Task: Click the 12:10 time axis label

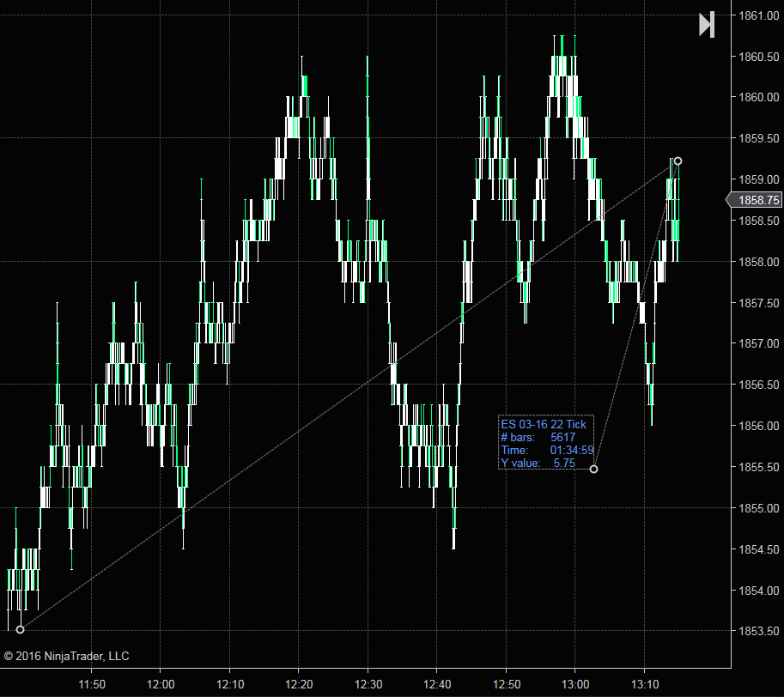Action: (x=230, y=684)
